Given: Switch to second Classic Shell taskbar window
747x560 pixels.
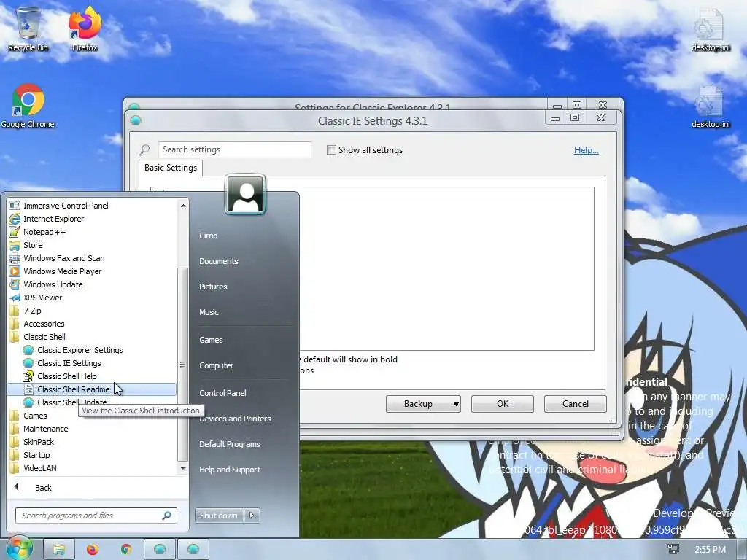Looking at the screenshot, I should [x=193, y=549].
